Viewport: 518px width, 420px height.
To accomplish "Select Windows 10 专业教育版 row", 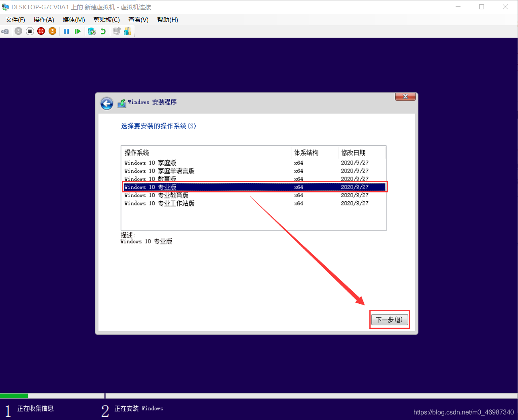I will click(x=254, y=195).
